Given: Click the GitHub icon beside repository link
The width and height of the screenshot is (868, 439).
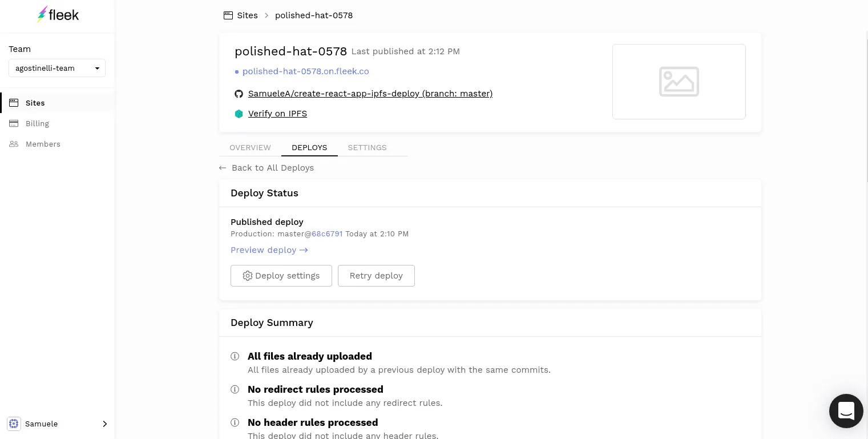Looking at the screenshot, I should click(239, 94).
